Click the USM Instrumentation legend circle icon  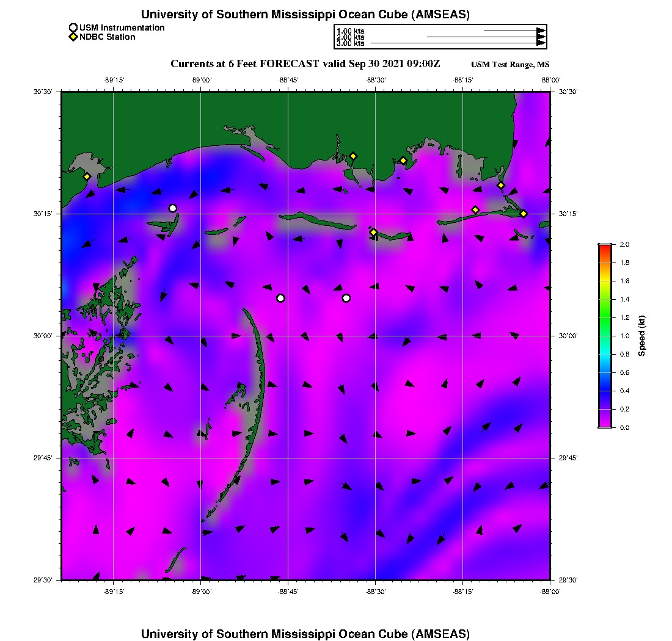73,27
